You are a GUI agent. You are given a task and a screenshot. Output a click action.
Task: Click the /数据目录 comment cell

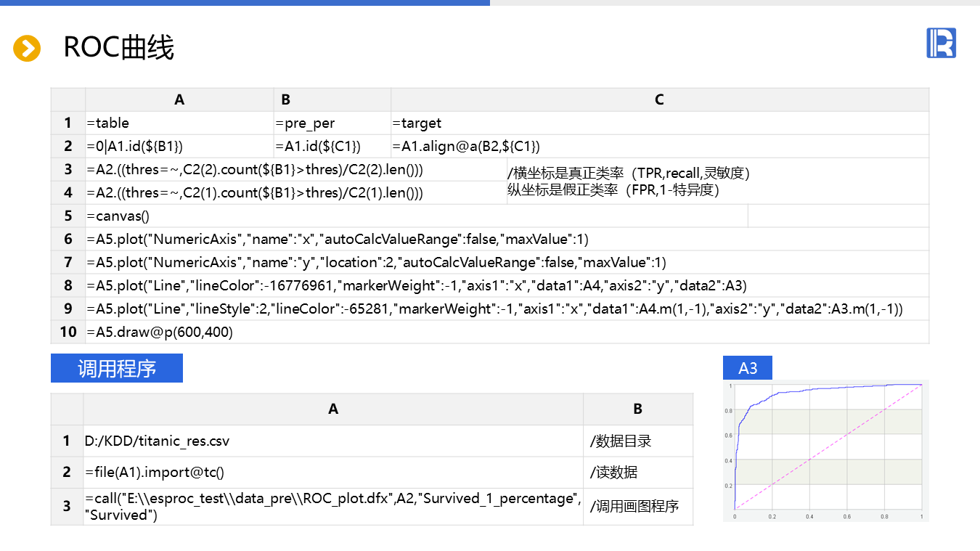tap(637, 441)
